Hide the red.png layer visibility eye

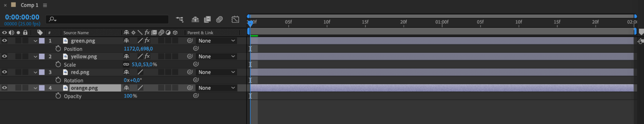point(5,72)
